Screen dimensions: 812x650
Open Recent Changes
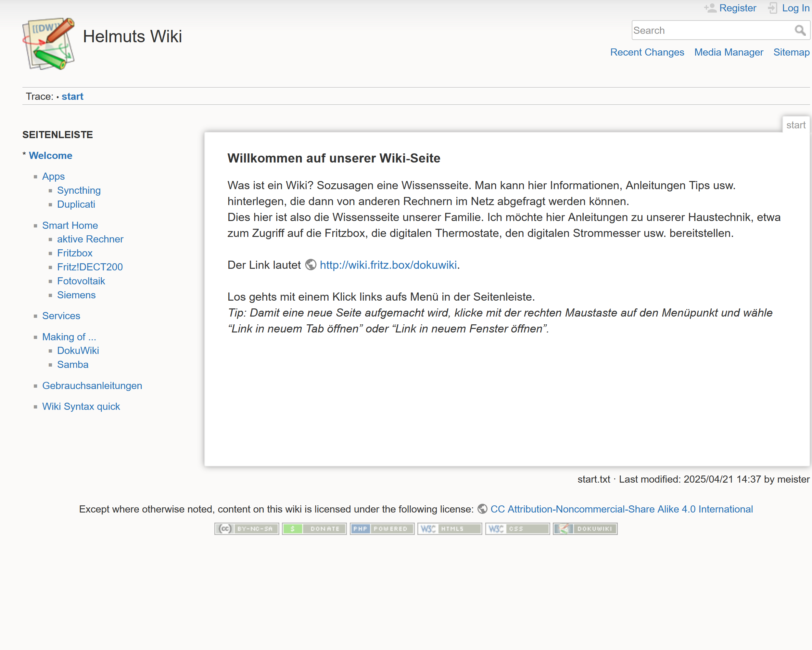pyautogui.click(x=647, y=52)
